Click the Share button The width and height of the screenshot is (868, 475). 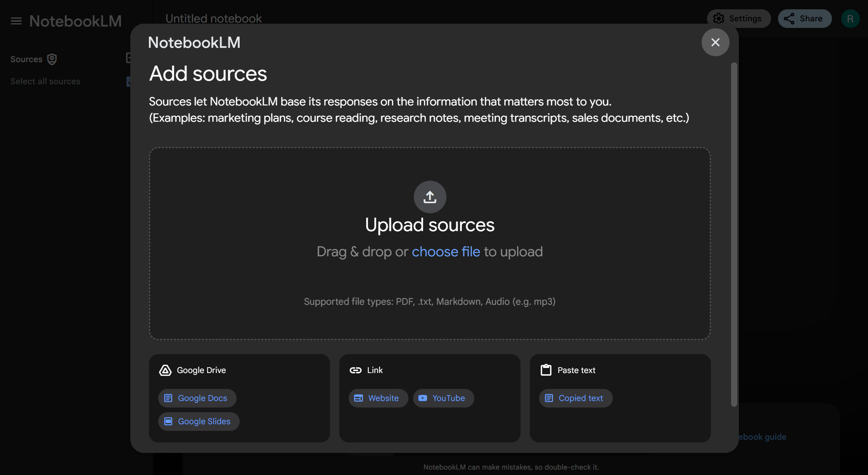coord(804,19)
